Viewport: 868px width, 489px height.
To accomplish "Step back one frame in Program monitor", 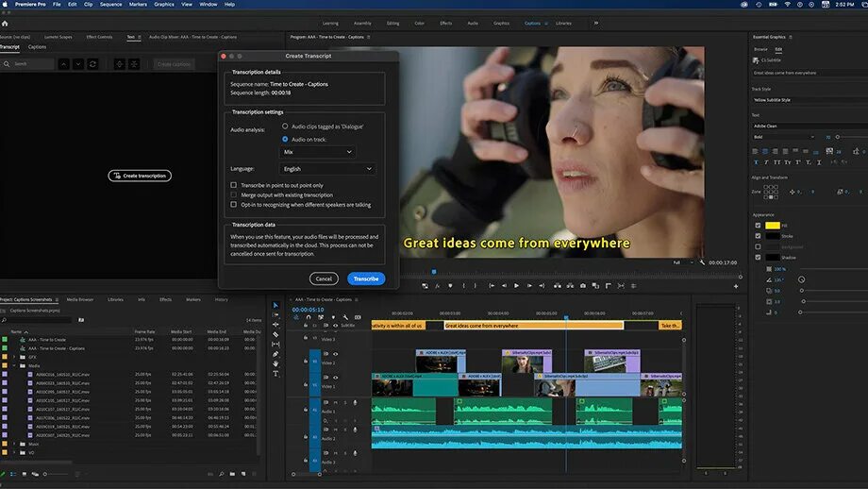I will coord(504,286).
